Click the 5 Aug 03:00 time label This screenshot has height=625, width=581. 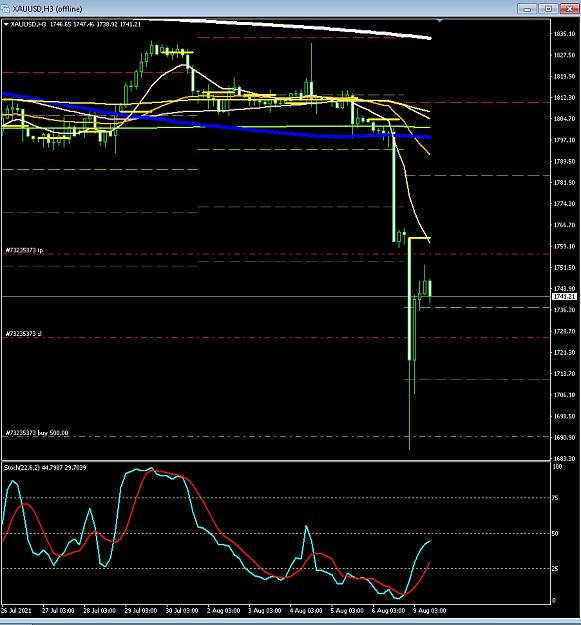click(347, 611)
